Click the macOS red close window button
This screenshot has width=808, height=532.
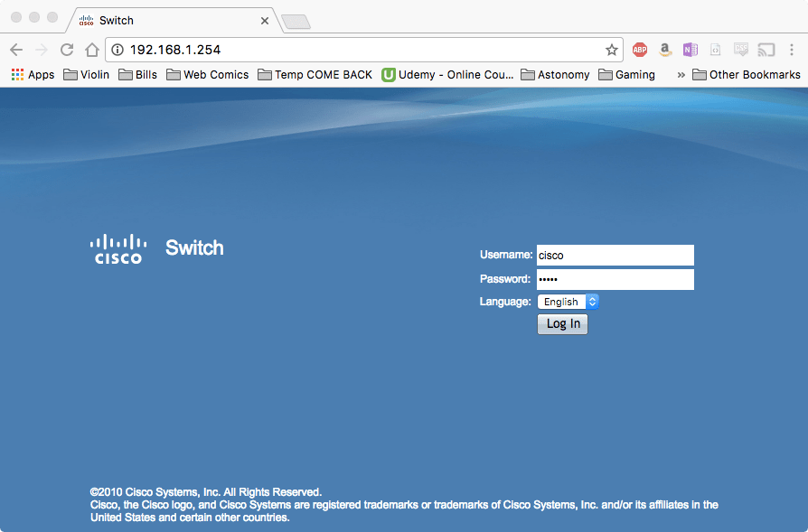click(x=16, y=17)
